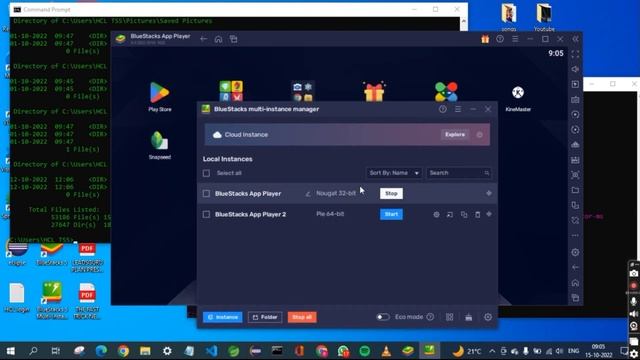Open Eco mode help question icon
The width and height of the screenshot is (640, 360).
(x=430, y=317)
